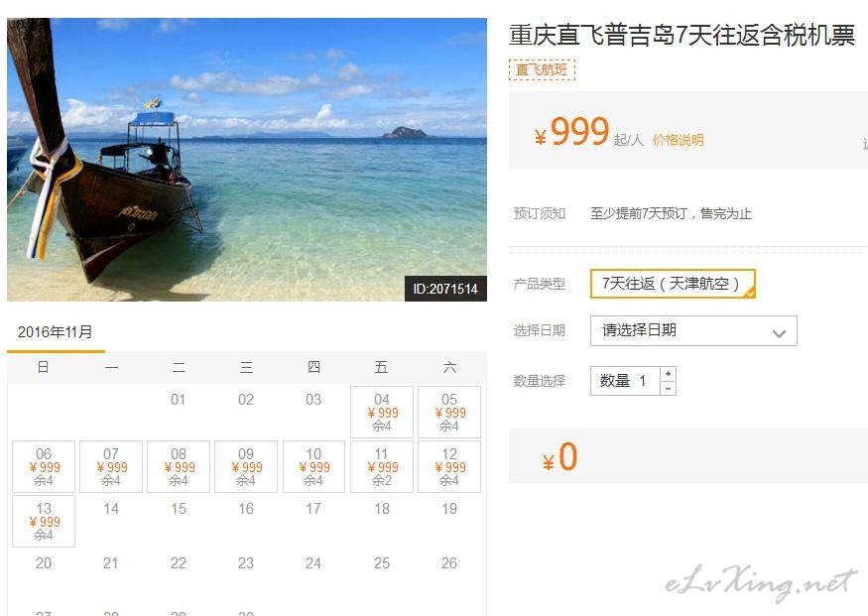Open the 请选择日期 date dropdown
This screenshot has height=616, width=868.
coord(693,330)
